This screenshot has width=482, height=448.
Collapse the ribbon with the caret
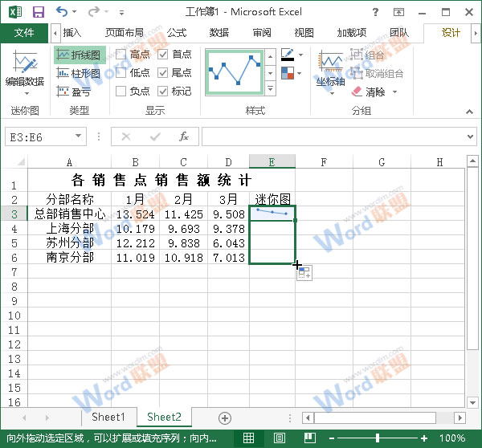click(469, 112)
